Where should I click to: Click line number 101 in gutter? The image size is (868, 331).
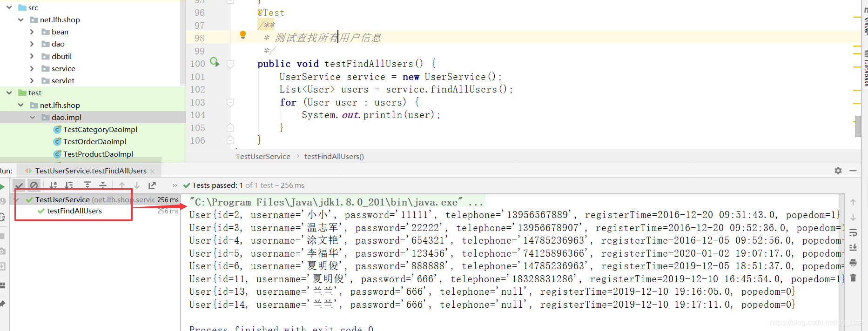(x=197, y=77)
